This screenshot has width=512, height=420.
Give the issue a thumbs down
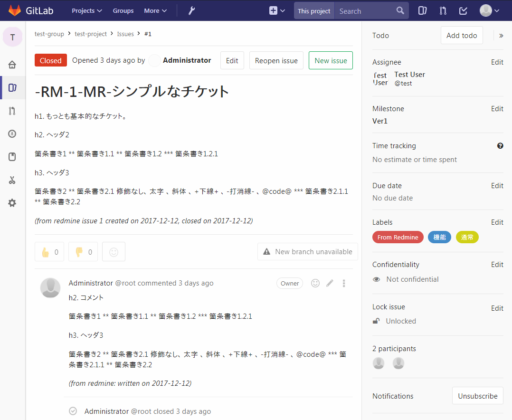click(83, 251)
